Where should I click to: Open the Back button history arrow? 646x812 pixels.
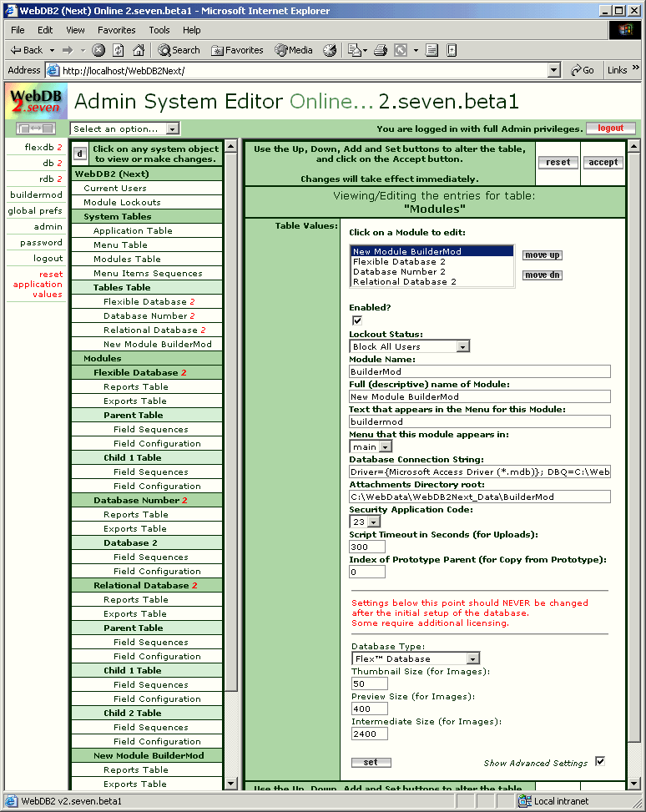coord(52,50)
